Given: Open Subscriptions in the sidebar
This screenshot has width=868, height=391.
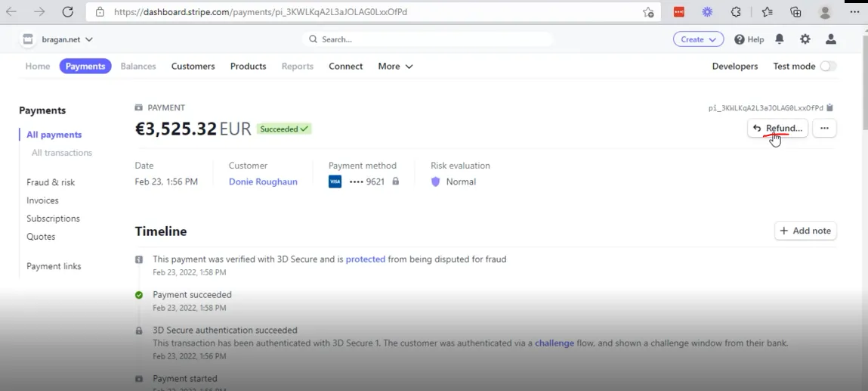Looking at the screenshot, I should pos(53,219).
